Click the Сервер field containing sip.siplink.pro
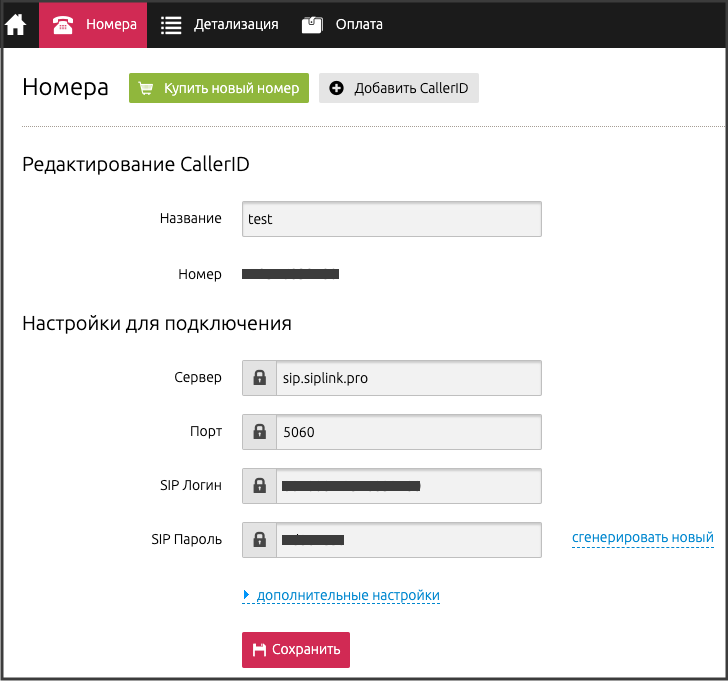Image resolution: width=728 pixels, height=685 pixels. (407, 378)
